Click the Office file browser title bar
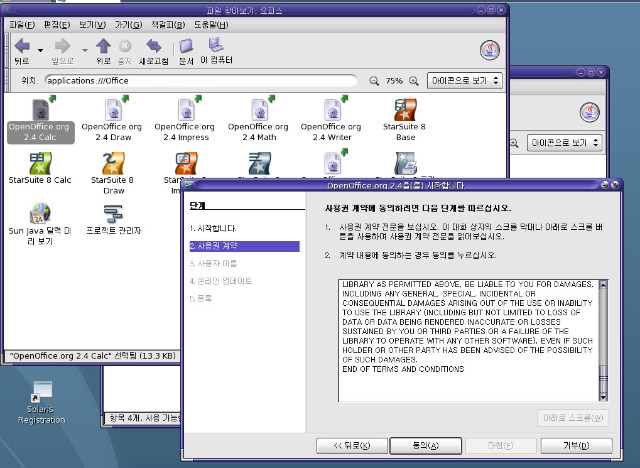Image resolution: width=640 pixels, height=468 pixels. [244, 11]
